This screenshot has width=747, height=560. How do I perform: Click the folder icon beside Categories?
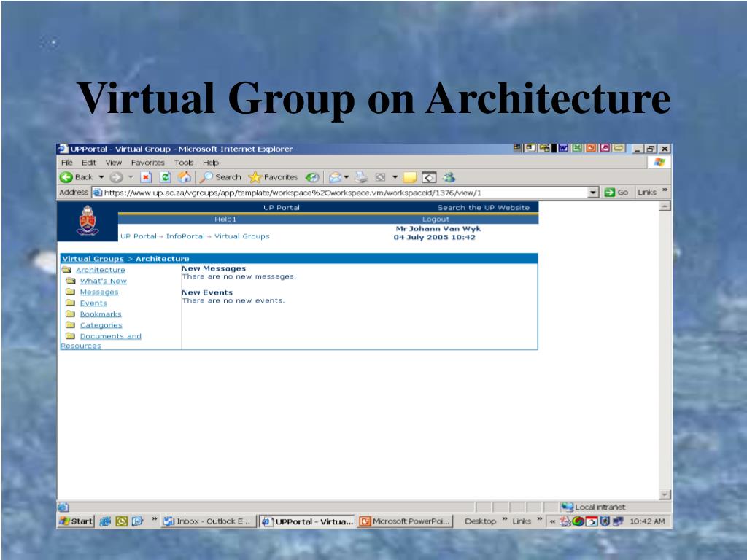click(x=71, y=324)
